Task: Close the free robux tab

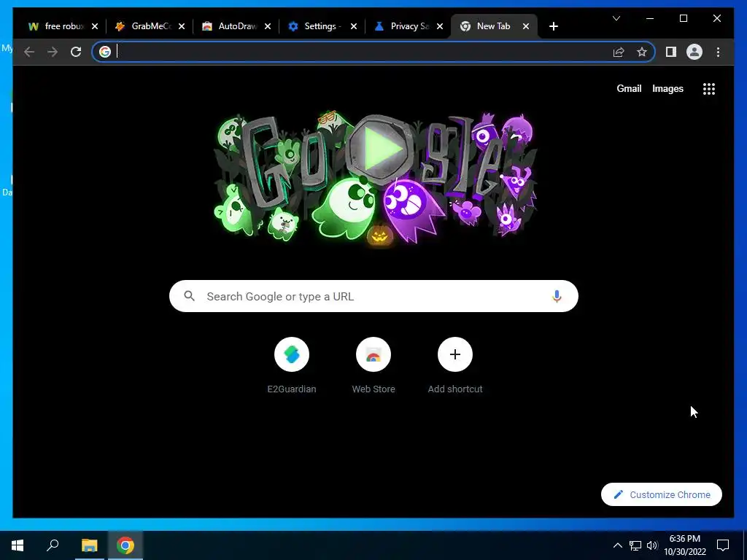Action: coord(95,26)
